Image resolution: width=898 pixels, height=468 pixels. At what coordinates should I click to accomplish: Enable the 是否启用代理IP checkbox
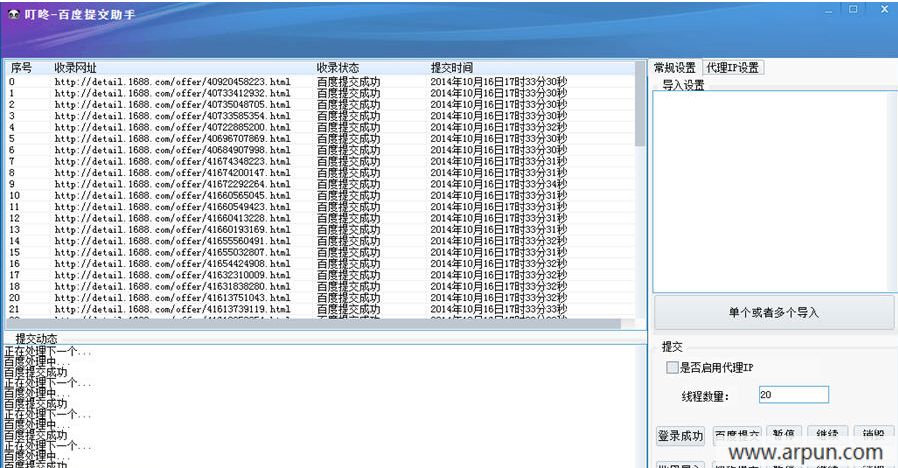pos(672,368)
